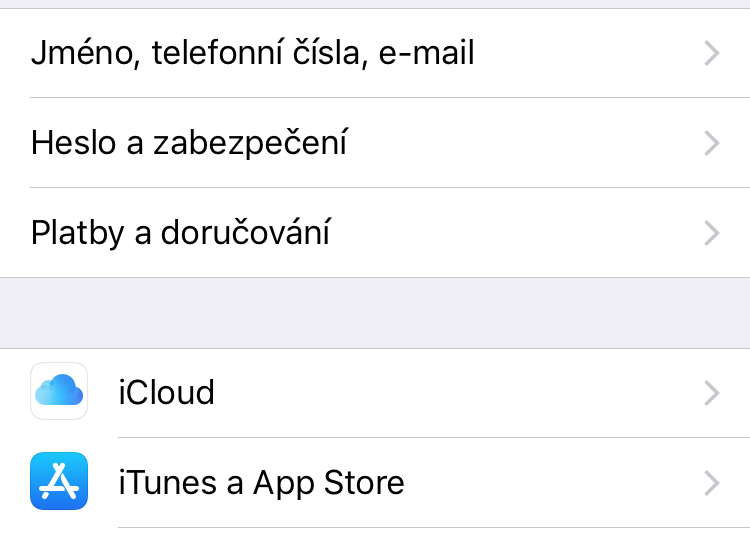Open Heslo a zabezpečení settings
Screen dimensions: 750x536
[x=189, y=143]
